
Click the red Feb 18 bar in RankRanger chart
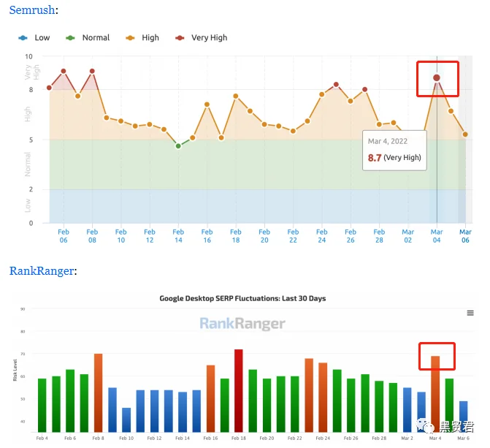click(x=239, y=391)
